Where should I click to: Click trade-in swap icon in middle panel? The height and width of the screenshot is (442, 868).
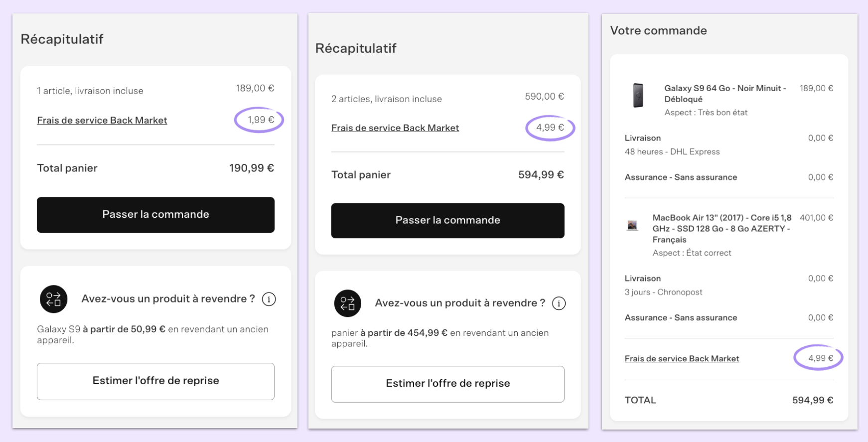pyautogui.click(x=347, y=303)
